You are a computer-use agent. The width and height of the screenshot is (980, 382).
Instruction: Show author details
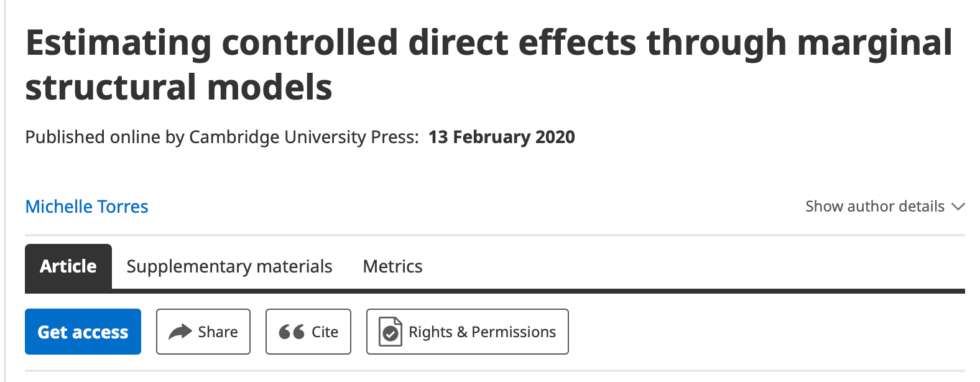(874, 207)
